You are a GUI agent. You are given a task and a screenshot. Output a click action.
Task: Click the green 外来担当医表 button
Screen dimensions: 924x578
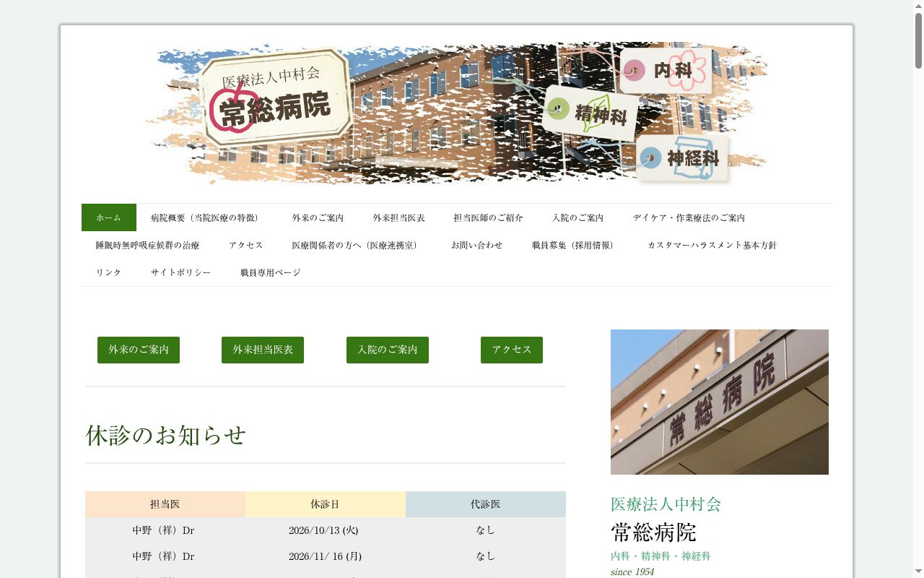[263, 350]
